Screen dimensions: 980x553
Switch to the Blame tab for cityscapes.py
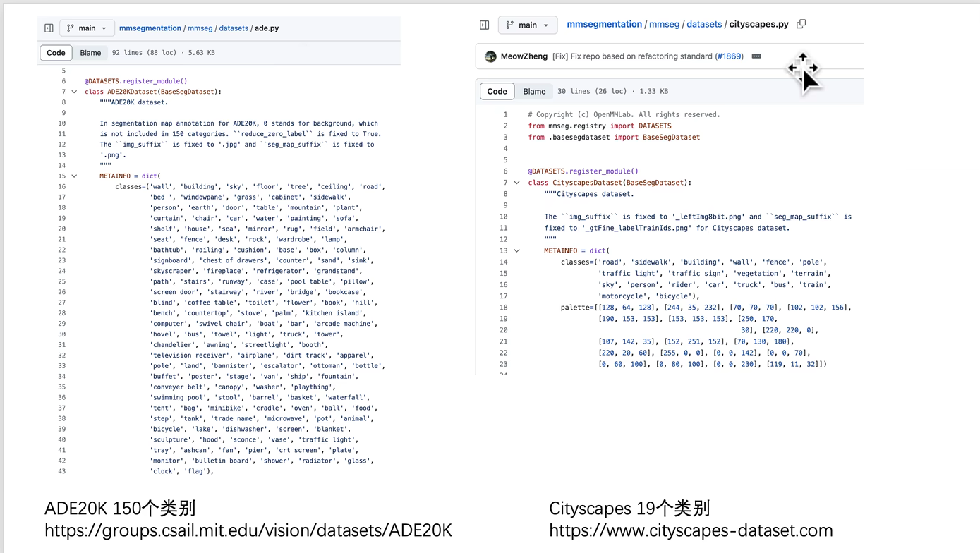[x=534, y=91]
